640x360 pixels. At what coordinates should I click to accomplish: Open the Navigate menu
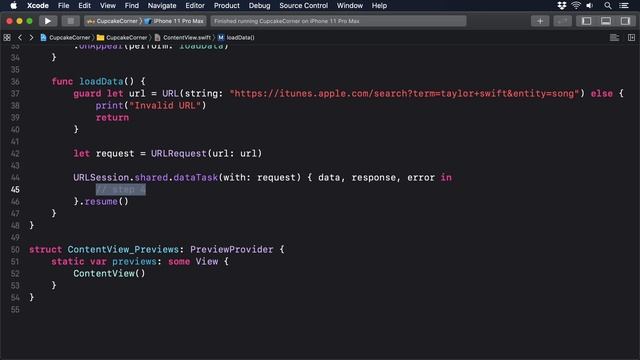(162, 6)
